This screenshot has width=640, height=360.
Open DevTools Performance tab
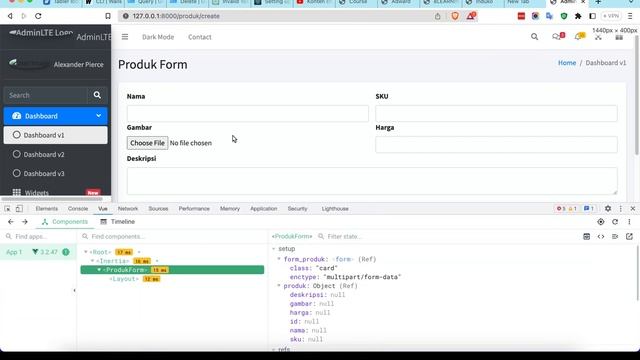(194, 209)
